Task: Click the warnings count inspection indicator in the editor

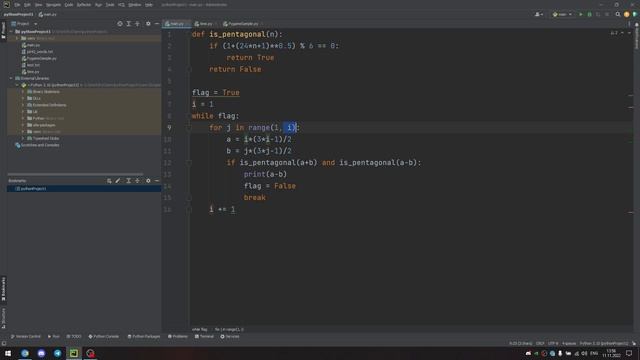Action: click(x=614, y=33)
